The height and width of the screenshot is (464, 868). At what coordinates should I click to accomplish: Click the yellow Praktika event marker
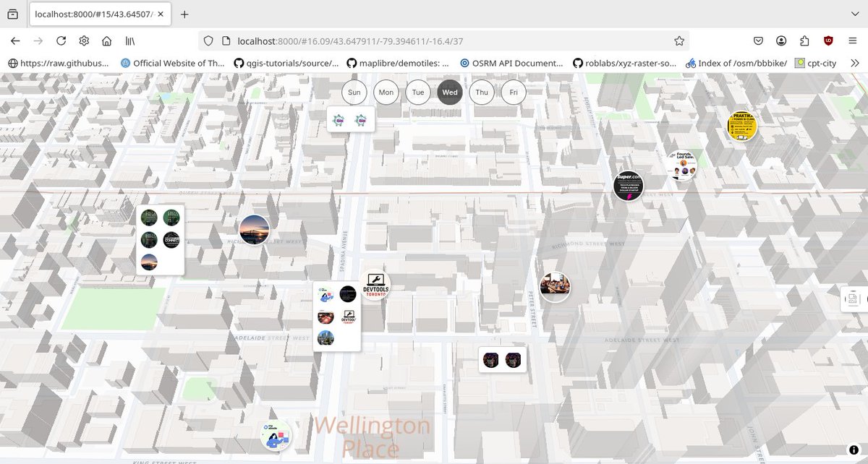742,126
